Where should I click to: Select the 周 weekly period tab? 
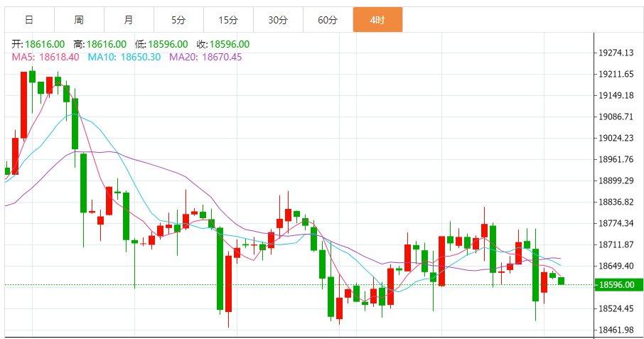tap(79, 20)
